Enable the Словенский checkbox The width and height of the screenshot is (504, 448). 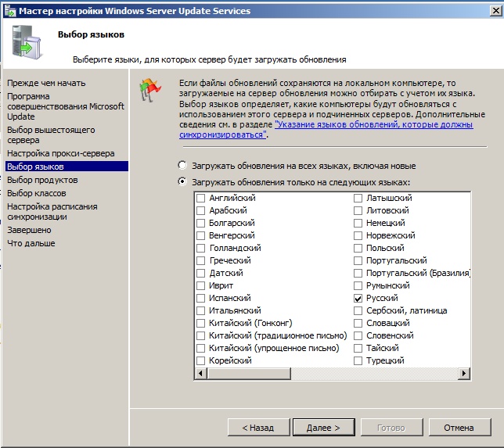point(358,335)
